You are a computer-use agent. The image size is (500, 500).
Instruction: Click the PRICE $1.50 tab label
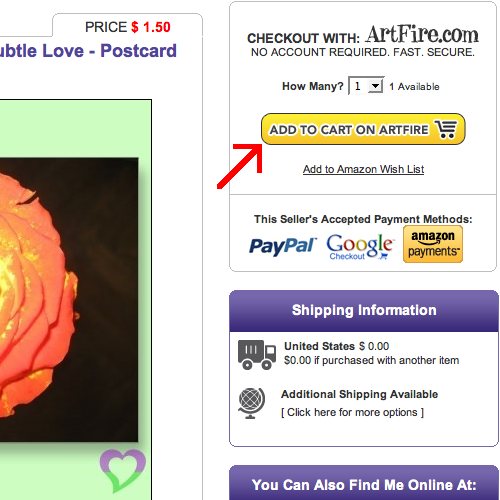click(x=128, y=27)
